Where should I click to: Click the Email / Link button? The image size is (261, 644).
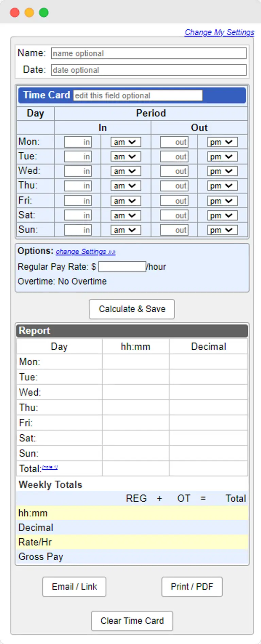click(74, 587)
